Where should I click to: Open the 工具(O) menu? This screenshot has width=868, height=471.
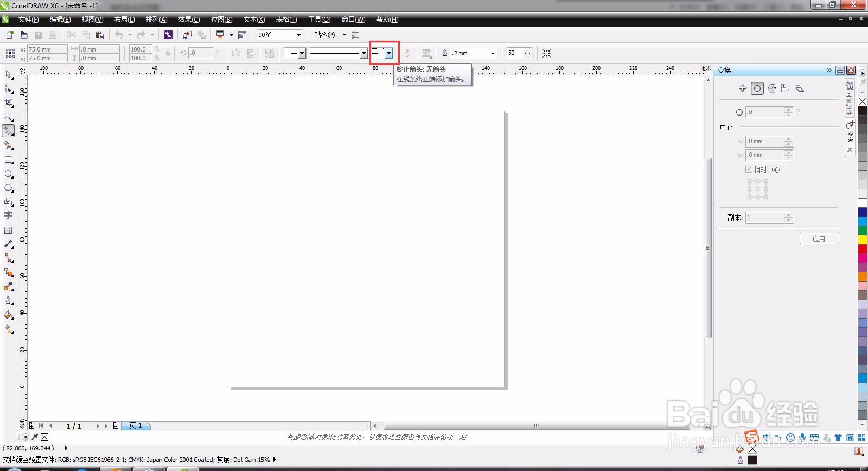(x=319, y=20)
